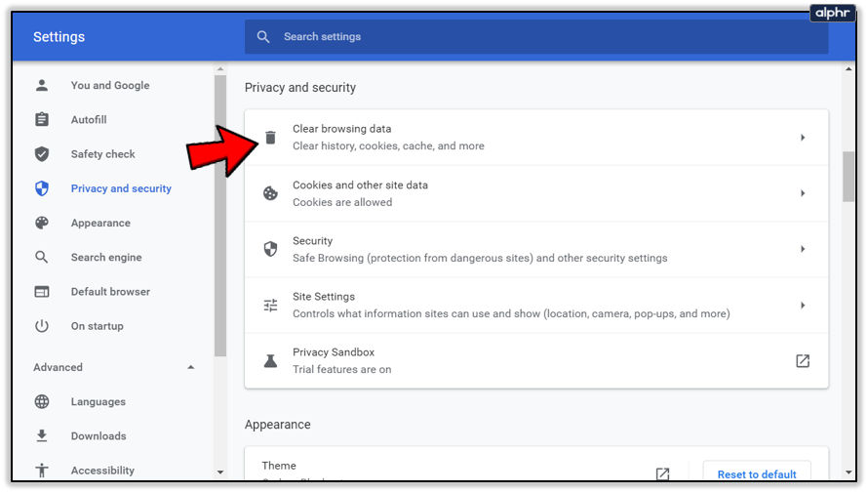Select Privacy and security in sidebar
The image size is (868, 493).
[121, 188]
